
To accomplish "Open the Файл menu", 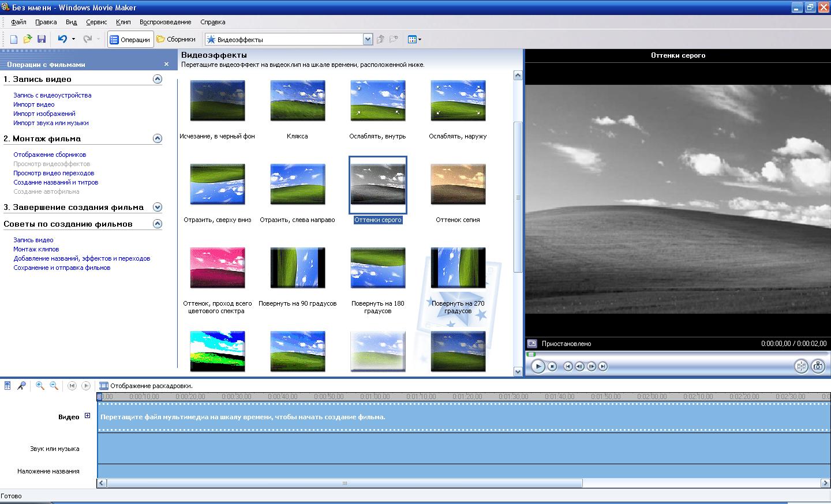I will coord(18,22).
